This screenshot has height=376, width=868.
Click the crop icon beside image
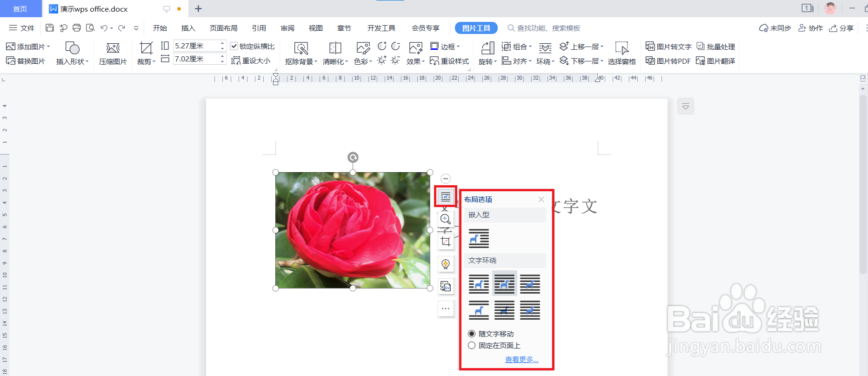click(446, 241)
